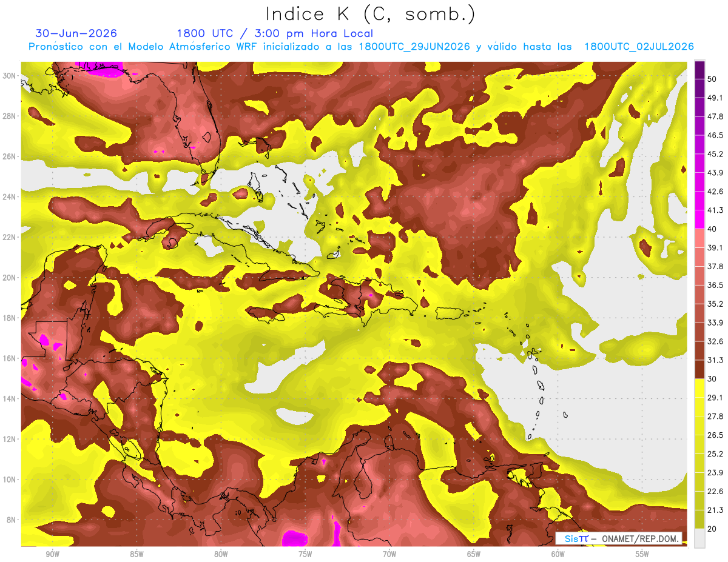Viewport: 728px width, 562px height.
Task: Click the yellow color bar segment between 29.1 and 30
Action: (x=700, y=388)
